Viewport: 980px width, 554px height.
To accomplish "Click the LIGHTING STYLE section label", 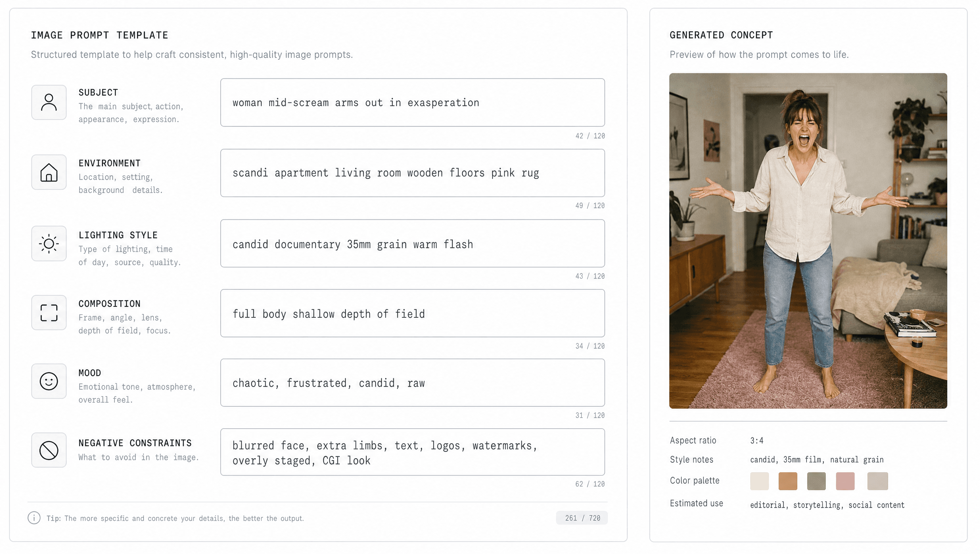I will (118, 235).
